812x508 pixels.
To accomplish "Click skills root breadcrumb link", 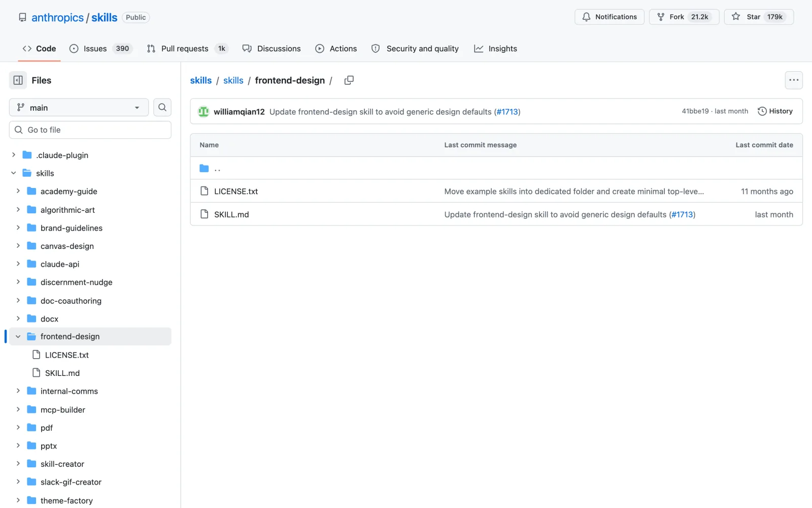I will [201, 80].
